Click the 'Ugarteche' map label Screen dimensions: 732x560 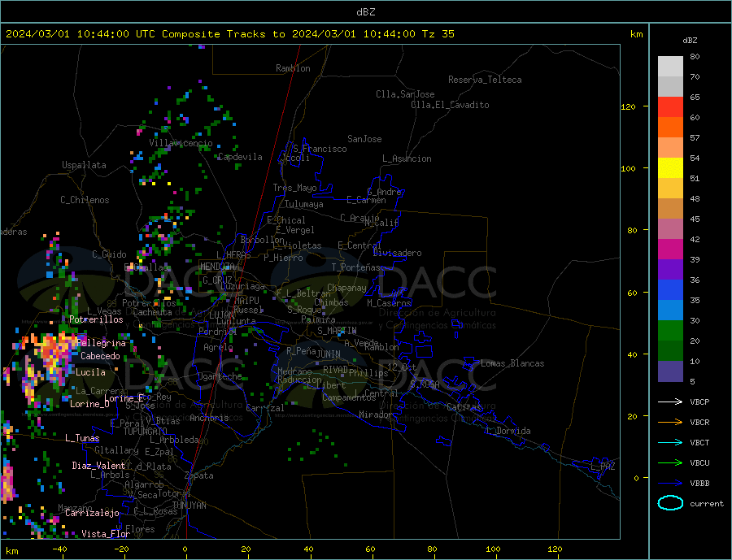220,376
